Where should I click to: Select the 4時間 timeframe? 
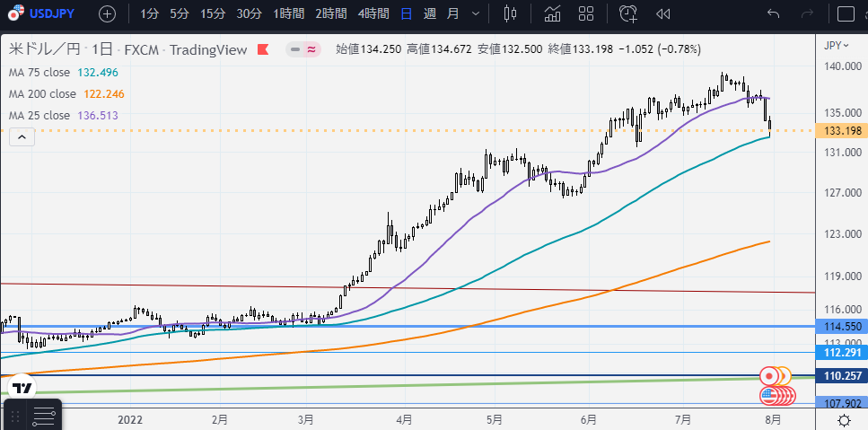[373, 13]
